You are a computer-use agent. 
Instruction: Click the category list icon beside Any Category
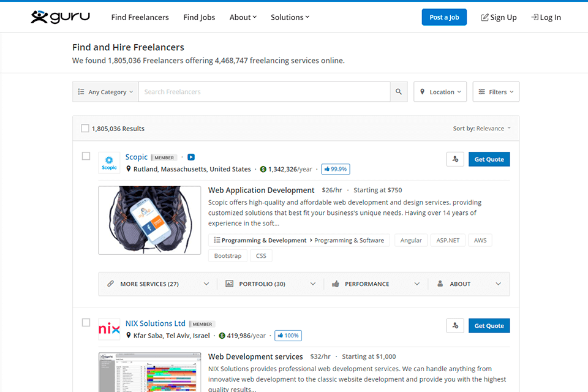click(x=81, y=91)
